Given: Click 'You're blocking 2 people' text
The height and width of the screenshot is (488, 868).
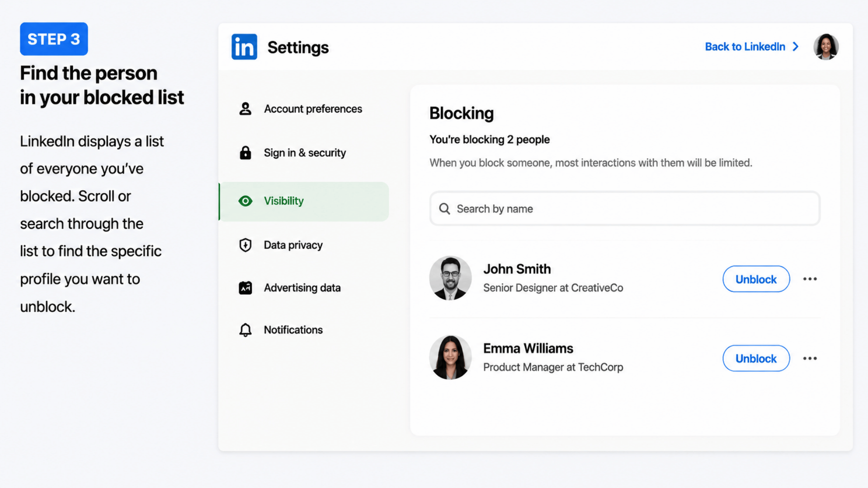Looking at the screenshot, I should click(x=490, y=140).
